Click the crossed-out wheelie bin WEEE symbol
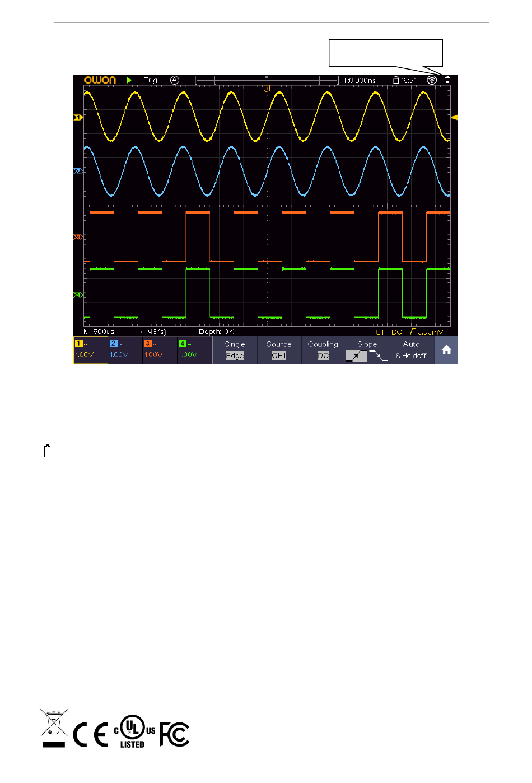Viewport: 532px width, 783px height. coord(54,728)
